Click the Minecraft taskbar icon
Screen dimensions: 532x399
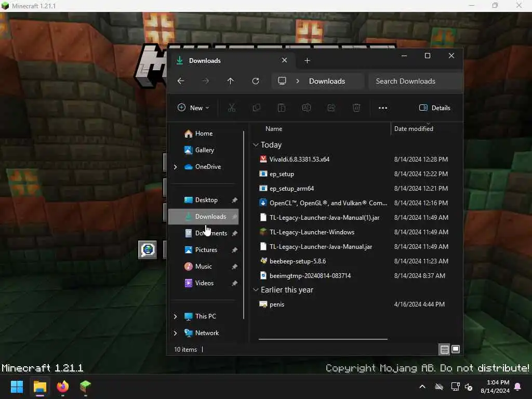point(86,387)
